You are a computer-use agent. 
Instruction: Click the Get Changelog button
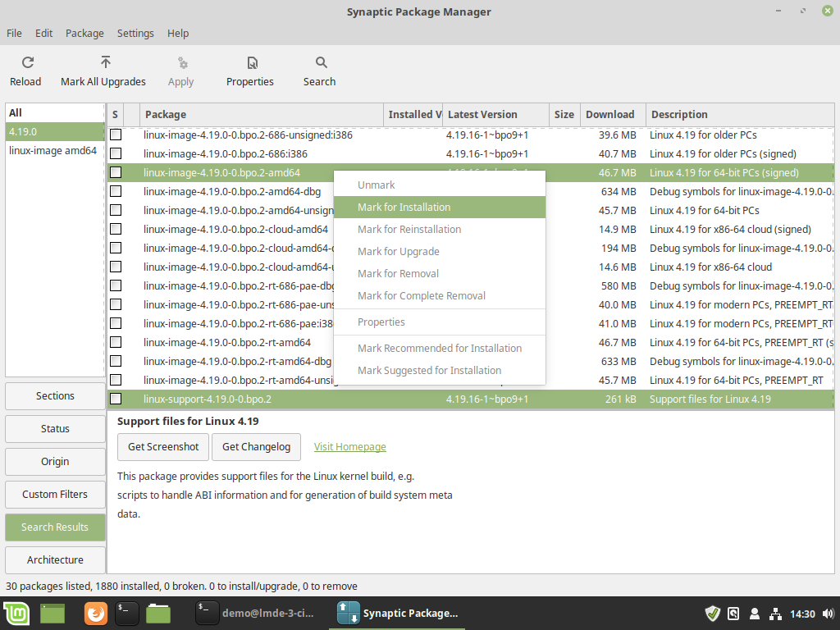256,447
